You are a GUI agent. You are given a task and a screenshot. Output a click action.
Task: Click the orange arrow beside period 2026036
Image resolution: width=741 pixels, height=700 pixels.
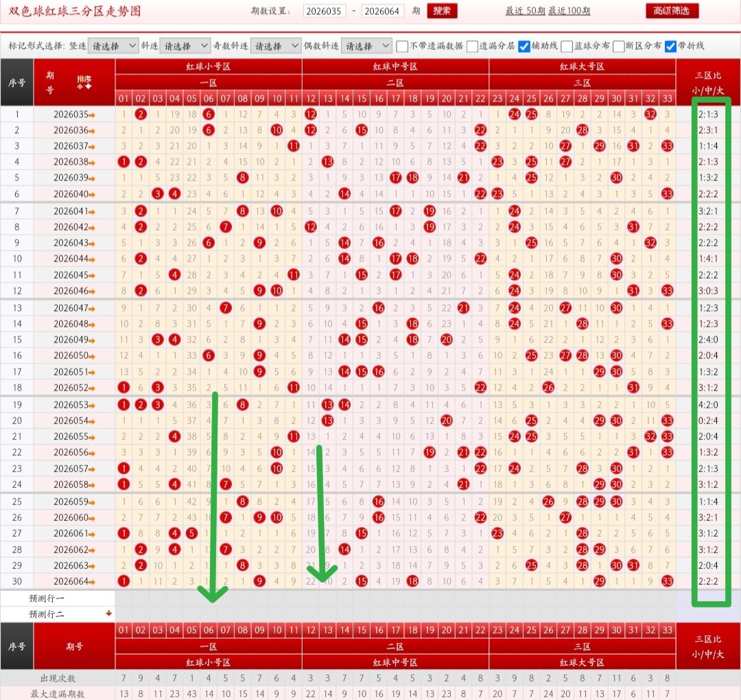[x=92, y=131]
